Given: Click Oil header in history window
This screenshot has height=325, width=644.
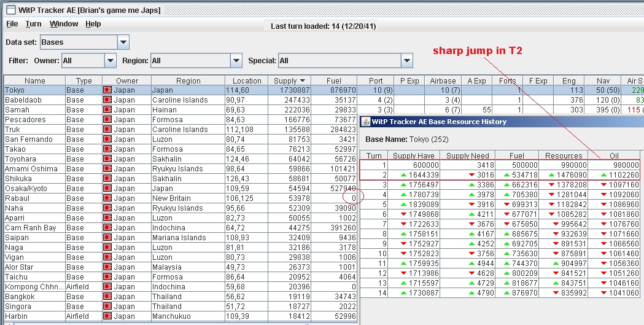Looking at the screenshot, I should point(614,155).
